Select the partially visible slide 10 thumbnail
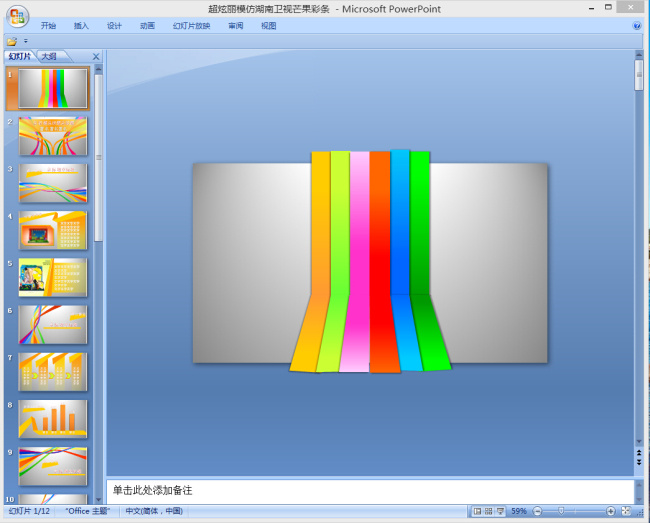 coord(53,499)
